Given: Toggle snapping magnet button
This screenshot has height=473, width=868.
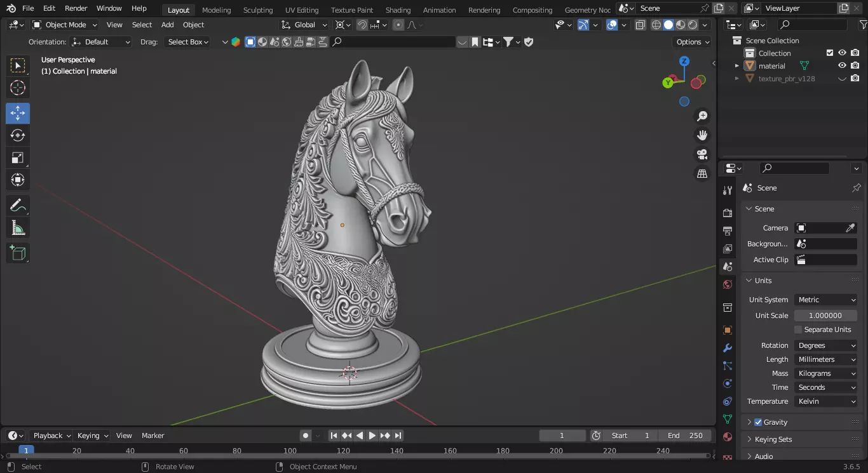Looking at the screenshot, I should [362, 25].
